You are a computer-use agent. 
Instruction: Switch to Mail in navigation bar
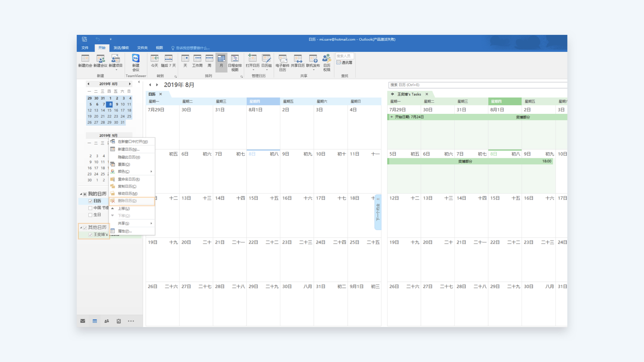coord(83,321)
